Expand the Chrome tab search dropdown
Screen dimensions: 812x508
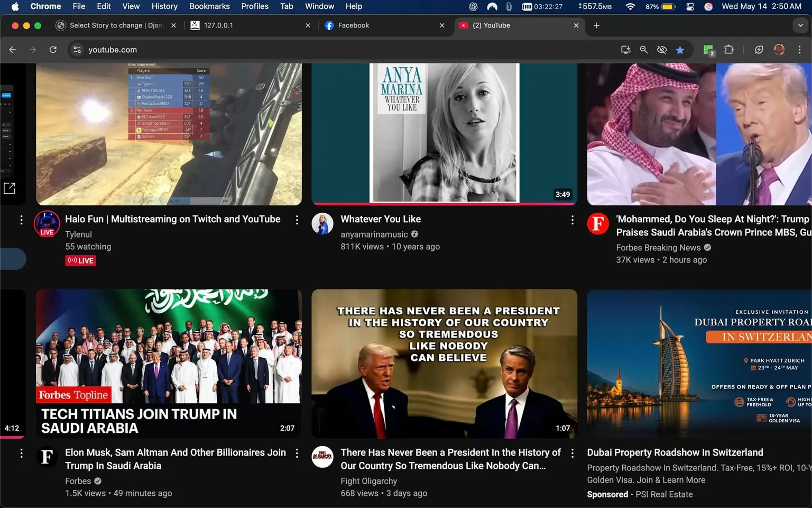click(800, 25)
